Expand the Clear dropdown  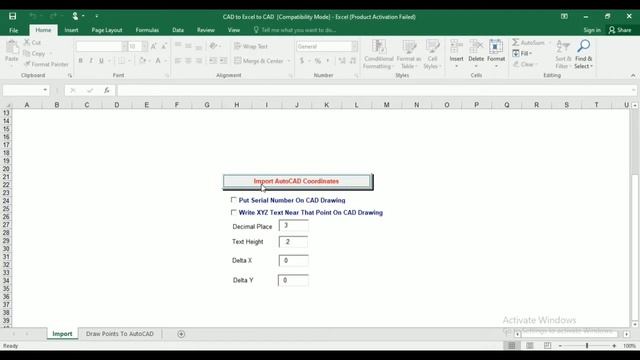pos(536,64)
